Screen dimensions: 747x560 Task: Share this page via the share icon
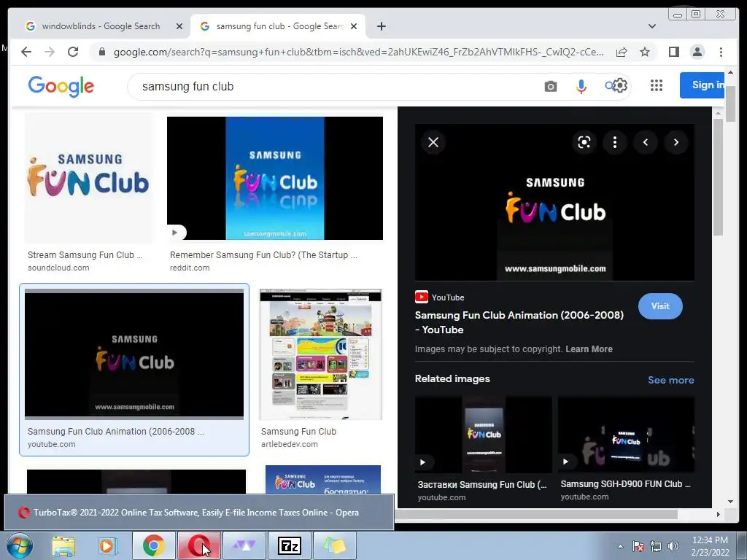(x=622, y=52)
